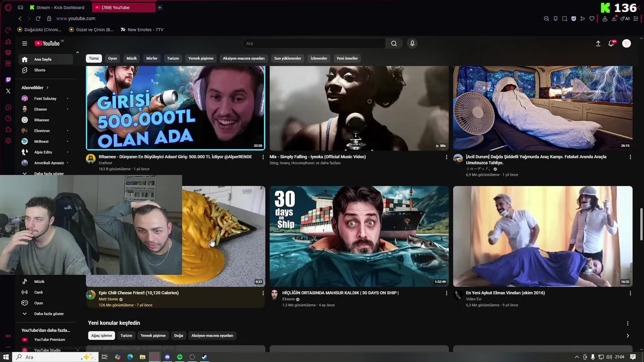The image size is (644, 362).
Task: Open more options for RRaenee ada video
Action: (263, 157)
